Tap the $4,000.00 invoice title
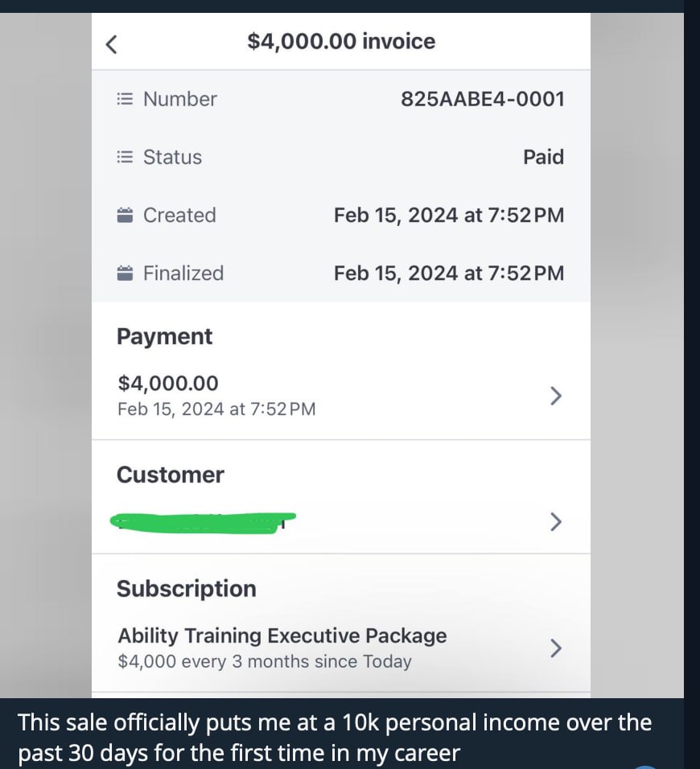The height and width of the screenshot is (769, 700). (x=341, y=41)
